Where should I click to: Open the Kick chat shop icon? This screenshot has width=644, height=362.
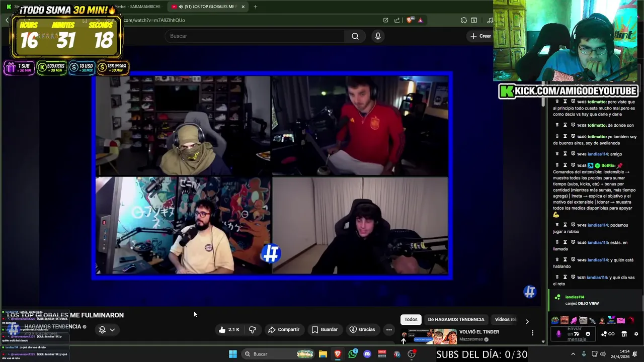pos(624,334)
